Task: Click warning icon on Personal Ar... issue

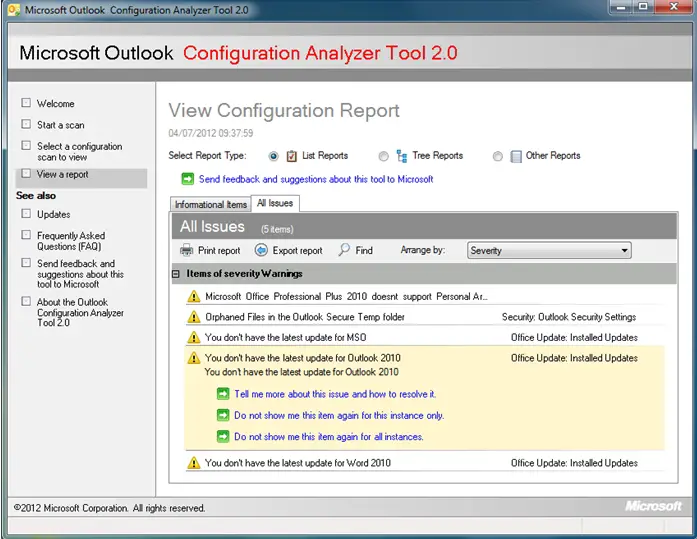Action: click(x=194, y=296)
